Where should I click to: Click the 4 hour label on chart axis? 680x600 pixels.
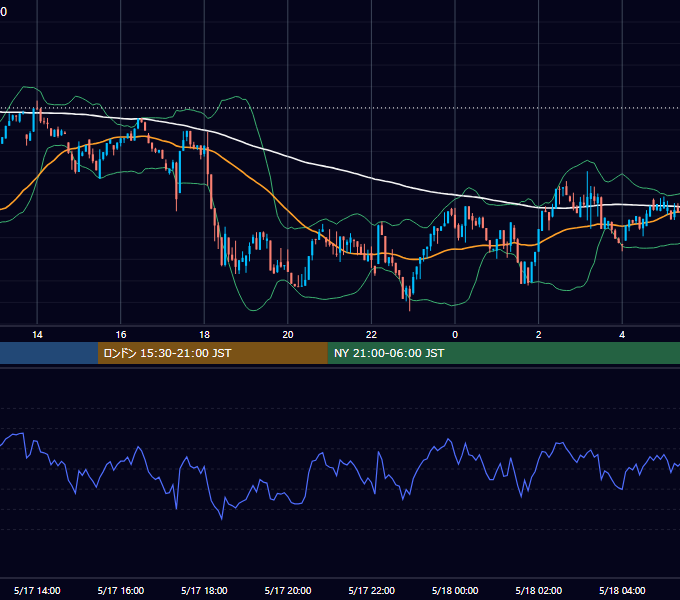(x=622, y=335)
